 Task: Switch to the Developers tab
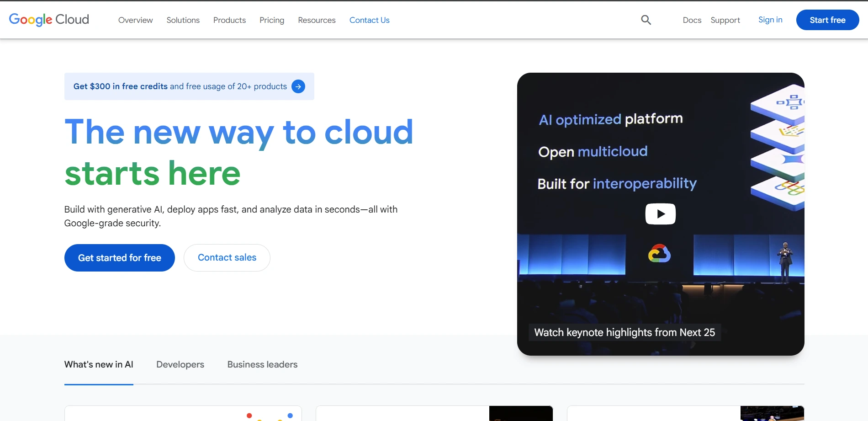pos(180,364)
